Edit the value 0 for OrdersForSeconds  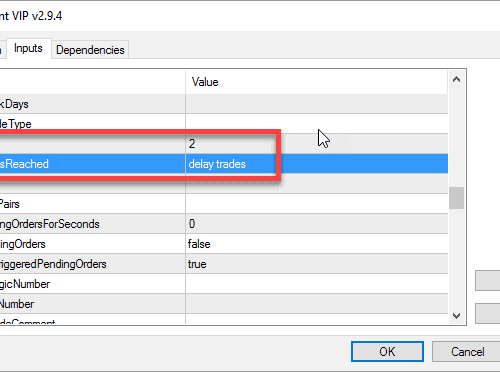[x=317, y=224]
